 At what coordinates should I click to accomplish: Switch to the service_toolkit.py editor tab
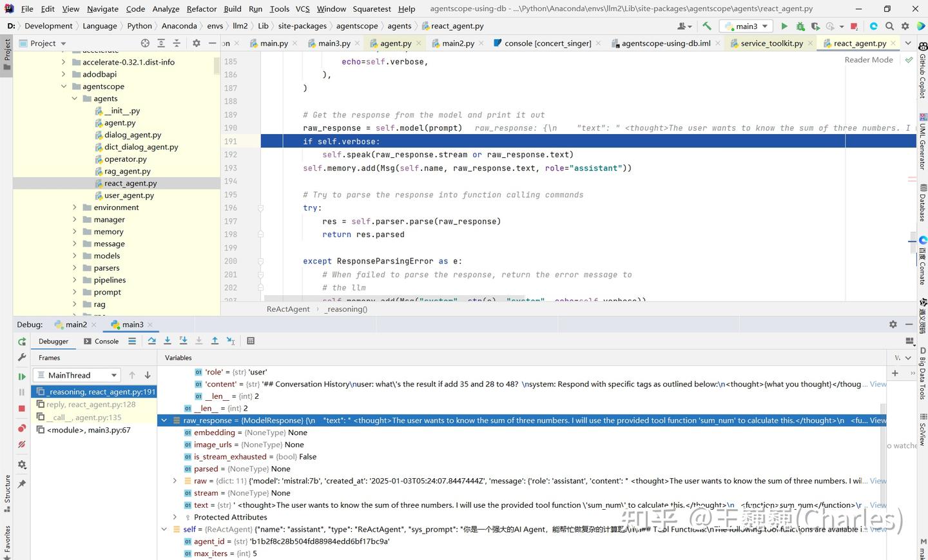(771, 43)
